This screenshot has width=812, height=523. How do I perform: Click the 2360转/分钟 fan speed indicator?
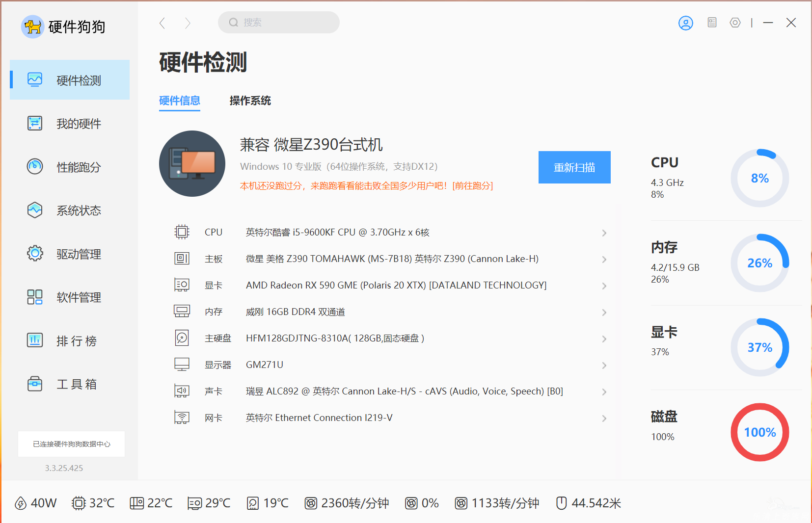[347, 503]
